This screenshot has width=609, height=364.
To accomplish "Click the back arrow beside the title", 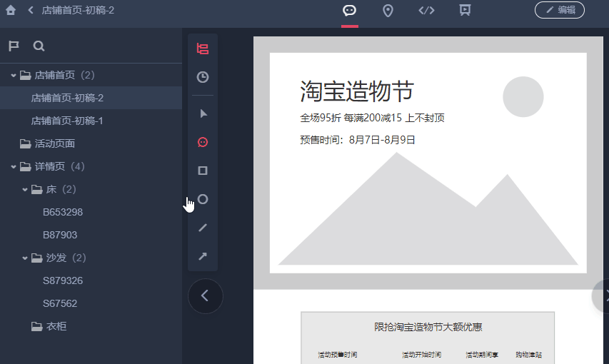I will 31,10.
